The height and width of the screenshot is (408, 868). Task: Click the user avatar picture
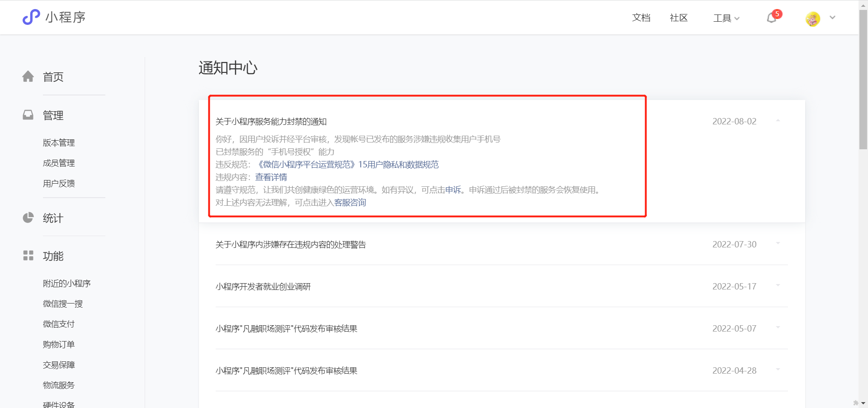click(812, 19)
